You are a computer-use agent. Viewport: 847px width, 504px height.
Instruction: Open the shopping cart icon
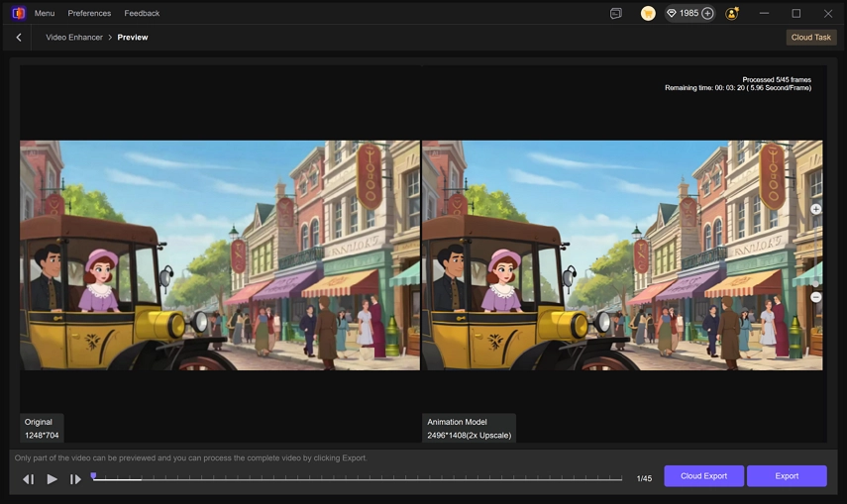[x=648, y=14]
